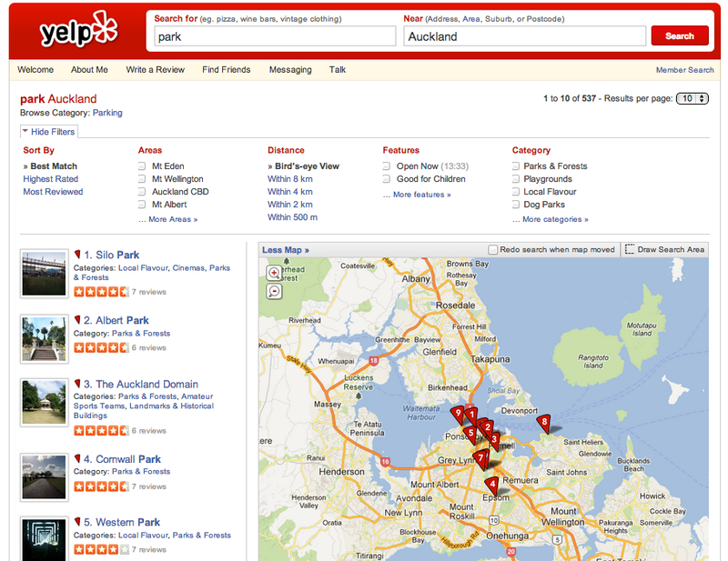Click map marker 8 near Devonport
Image resolution: width=728 pixels, height=561 pixels.
(x=543, y=423)
